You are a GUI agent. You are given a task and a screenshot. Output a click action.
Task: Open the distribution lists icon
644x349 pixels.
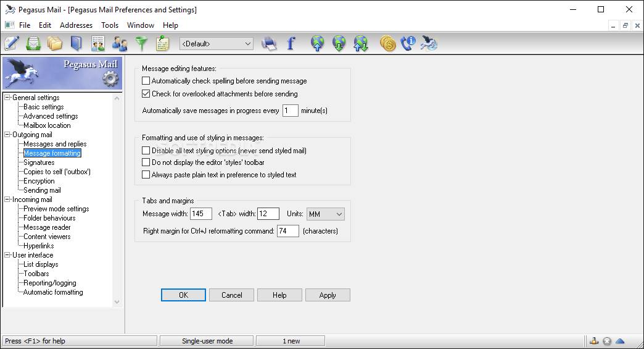(98, 43)
